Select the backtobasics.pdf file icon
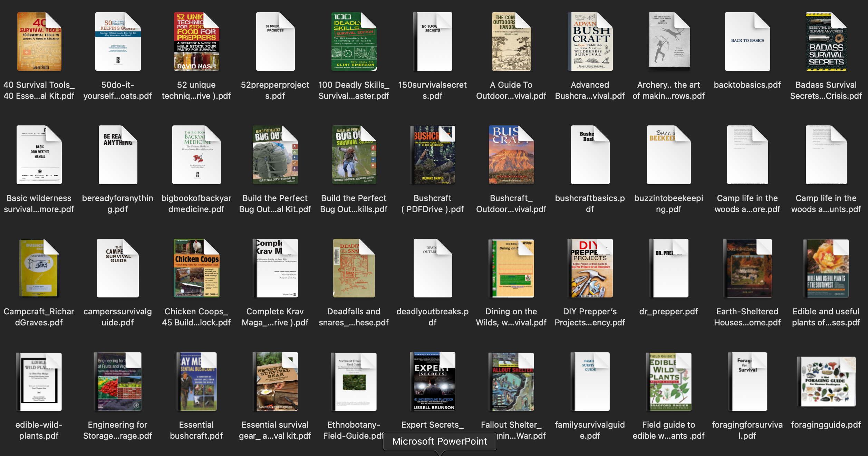The width and height of the screenshot is (868, 456). [x=748, y=41]
